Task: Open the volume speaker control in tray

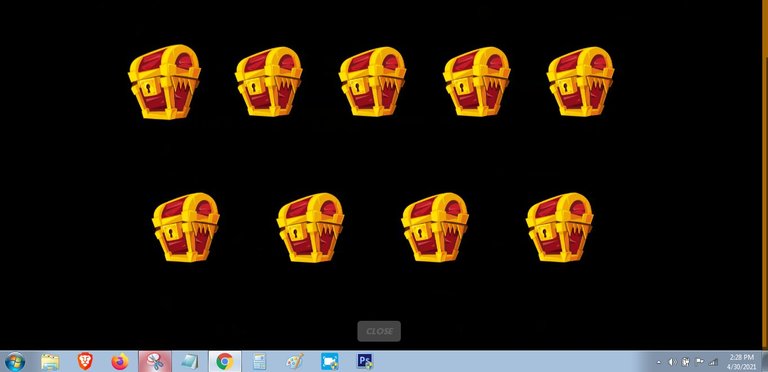Action: click(x=672, y=362)
